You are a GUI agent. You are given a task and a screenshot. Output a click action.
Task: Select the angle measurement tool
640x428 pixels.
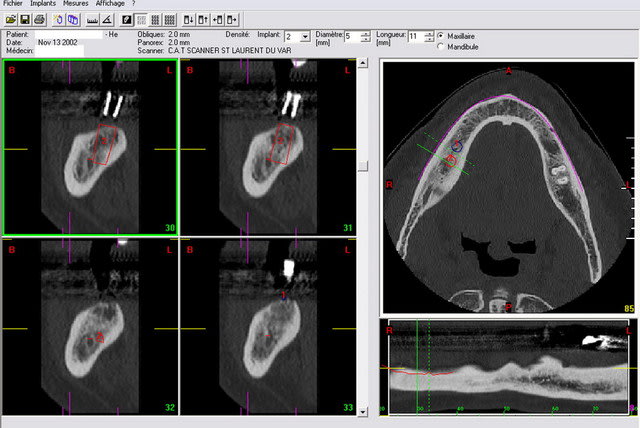click(107, 19)
